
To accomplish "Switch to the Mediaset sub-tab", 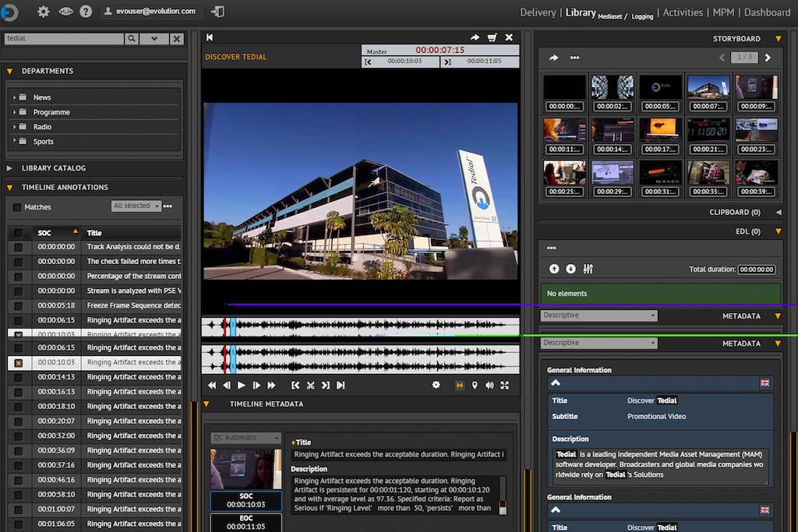I will point(610,17).
